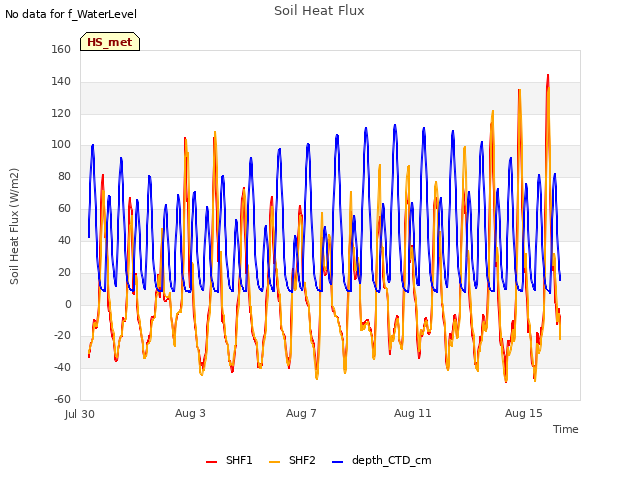Click the 20 y-axis tick label
640x480 pixels.
coord(64,272)
